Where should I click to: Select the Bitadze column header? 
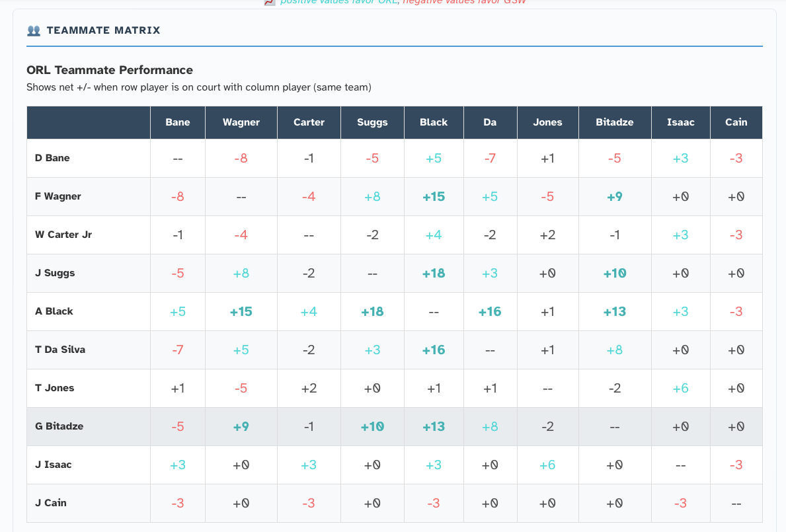click(x=615, y=122)
